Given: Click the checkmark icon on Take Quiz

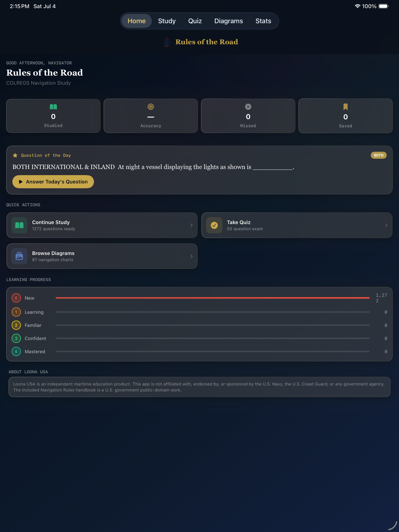Looking at the screenshot, I should (x=214, y=225).
